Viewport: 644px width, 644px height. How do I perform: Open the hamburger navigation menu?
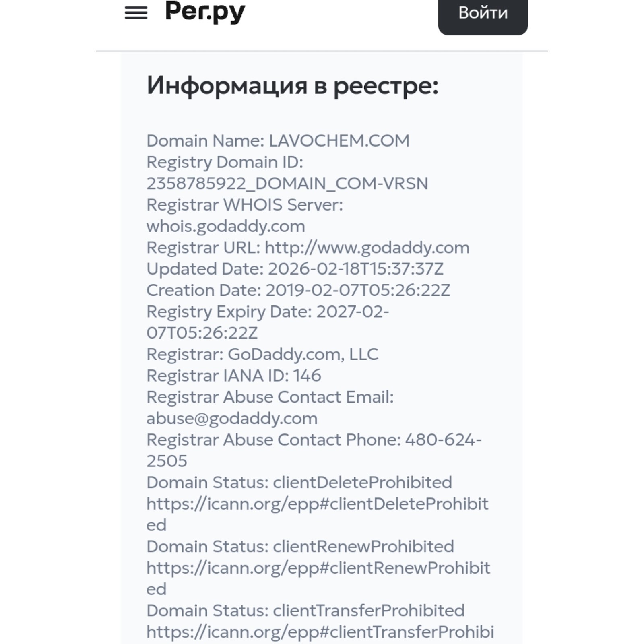136,13
